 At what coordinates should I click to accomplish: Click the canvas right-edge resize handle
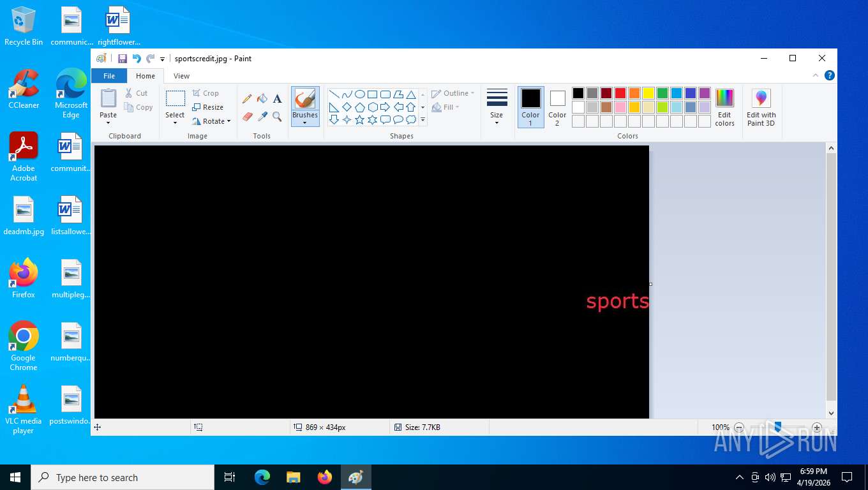[x=650, y=284]
